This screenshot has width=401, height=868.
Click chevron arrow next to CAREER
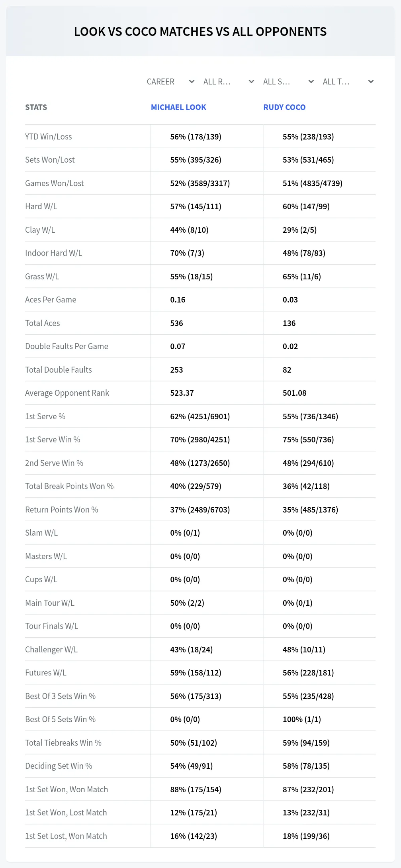tap(192, 82)
